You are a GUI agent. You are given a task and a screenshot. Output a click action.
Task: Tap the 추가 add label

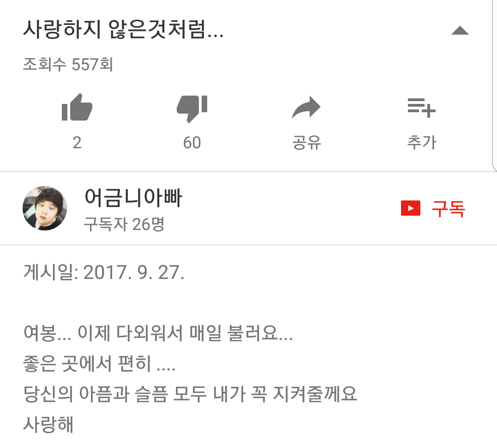pyautogui.click(x=422, y=142)
